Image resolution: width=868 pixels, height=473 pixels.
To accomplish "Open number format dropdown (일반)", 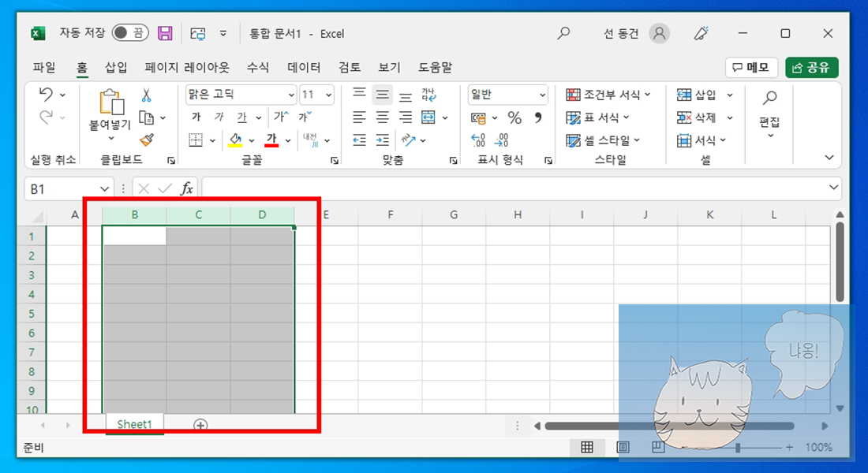I will click(543, 95).
